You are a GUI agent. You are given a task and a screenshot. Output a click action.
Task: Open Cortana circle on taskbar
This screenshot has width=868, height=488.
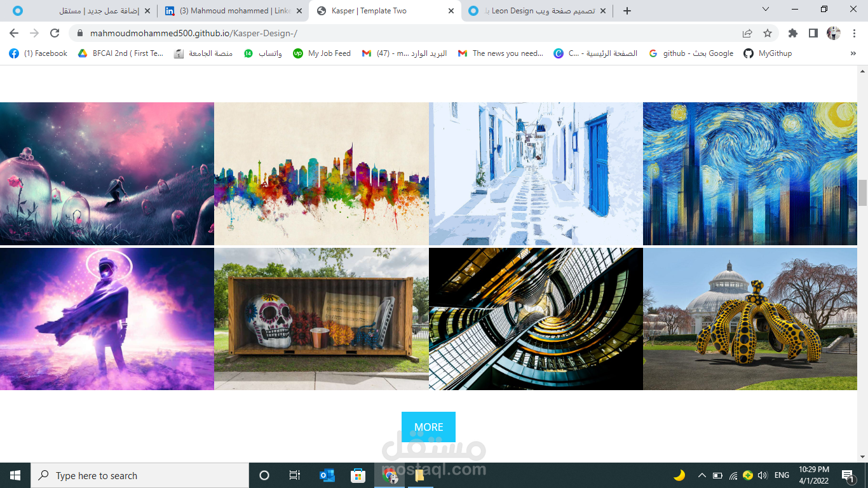(x=264, y=475)
